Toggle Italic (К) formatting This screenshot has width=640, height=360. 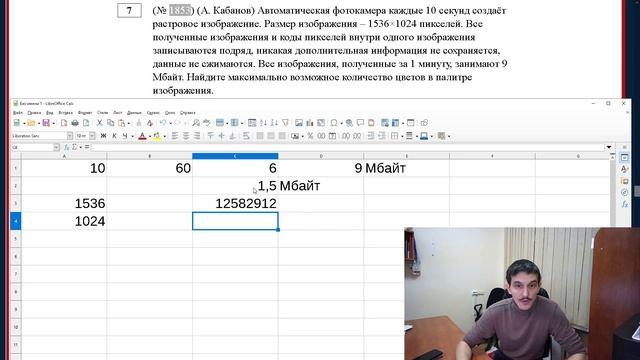pyautogui.click(x=114, y=136)
